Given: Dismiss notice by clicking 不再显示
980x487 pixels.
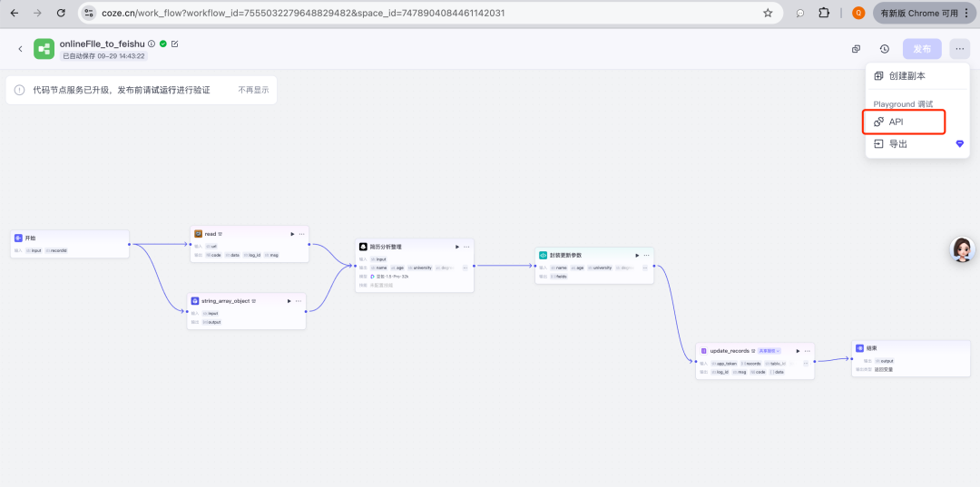Looking at the screenshot, I should pyautogui.click(x=253, y=90).
